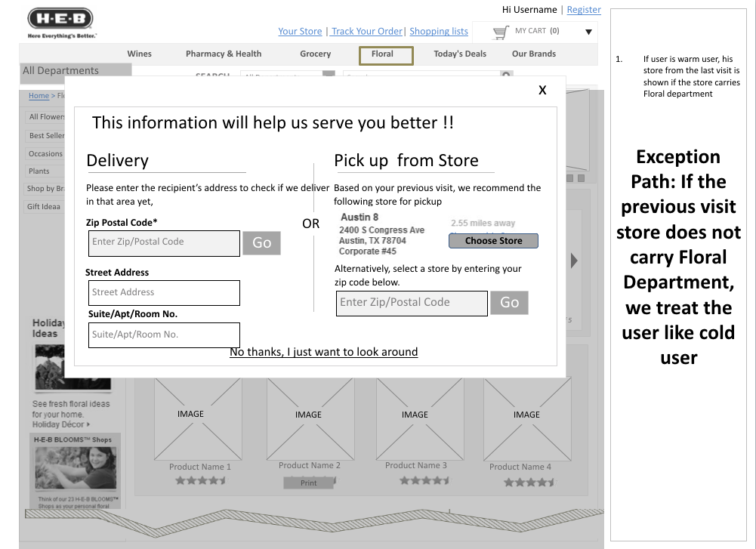This screenshot has height=549, width=756.
Task: Open the Your Store link
Action: (300, 31)
